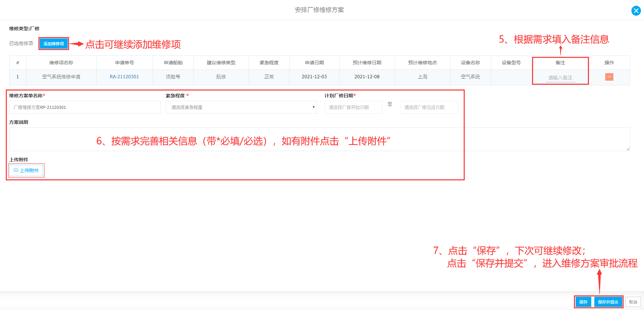
Task: Select the 设备名称 column header
Action: (470, 63)
